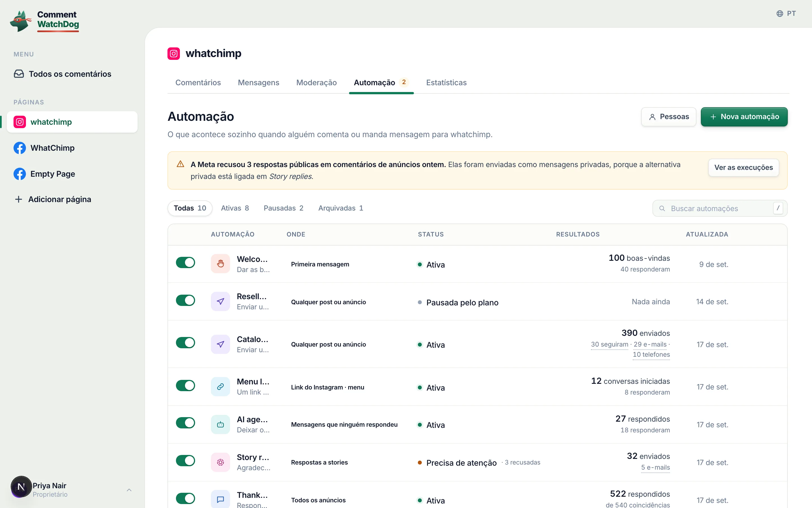
Task: Focus the Buscar automações search field
Action: pyautogui.click(x=720, y=209)
